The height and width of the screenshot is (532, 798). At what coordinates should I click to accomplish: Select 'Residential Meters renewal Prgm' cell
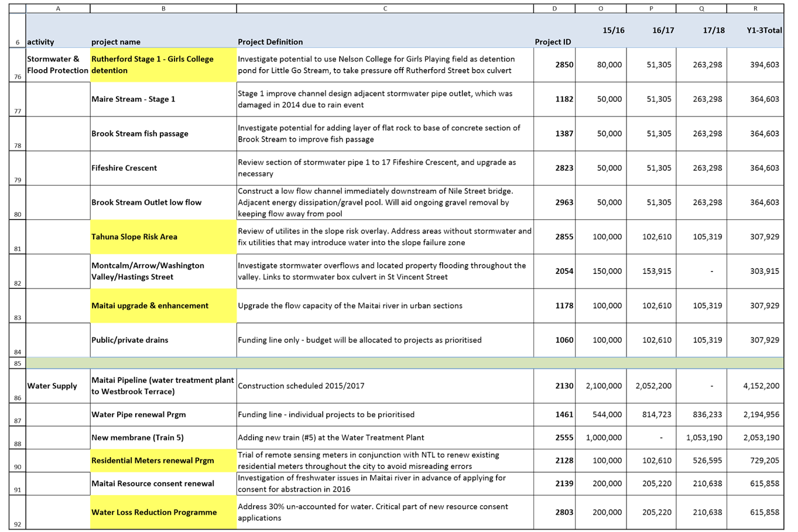[163, 461]
